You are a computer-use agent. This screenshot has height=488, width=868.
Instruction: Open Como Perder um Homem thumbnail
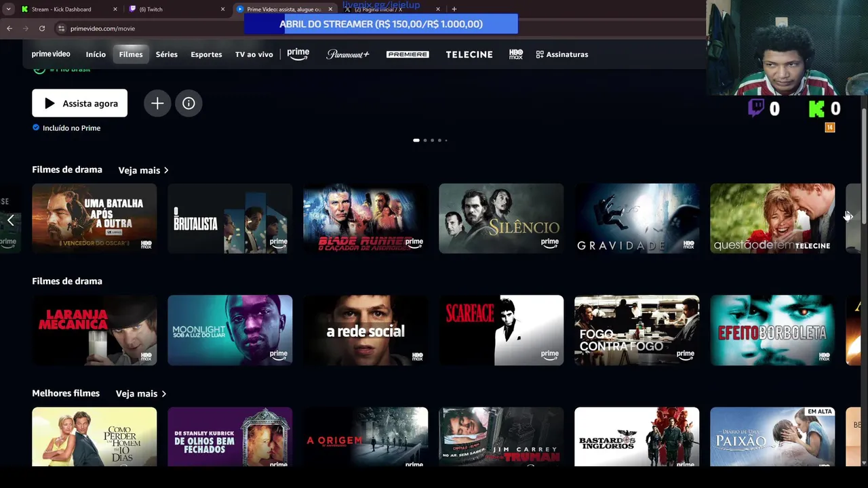click(94, 437)
